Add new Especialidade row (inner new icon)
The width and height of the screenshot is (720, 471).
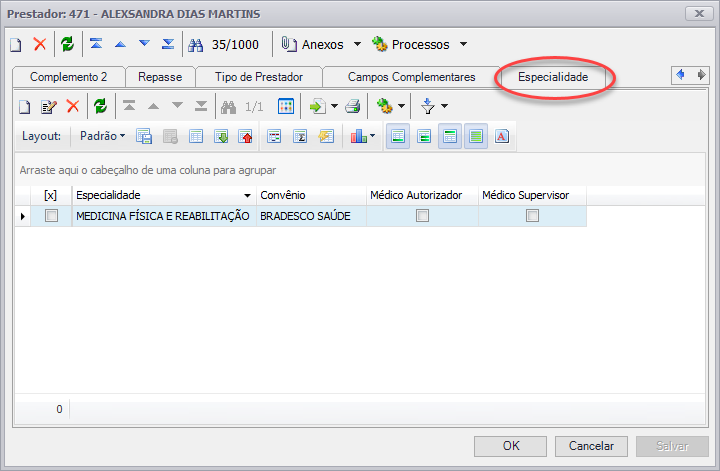click(25, 107)
